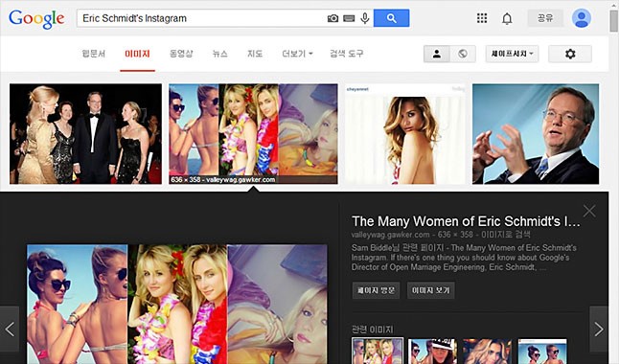Open the settings gear menu

(x=570, y=54)
